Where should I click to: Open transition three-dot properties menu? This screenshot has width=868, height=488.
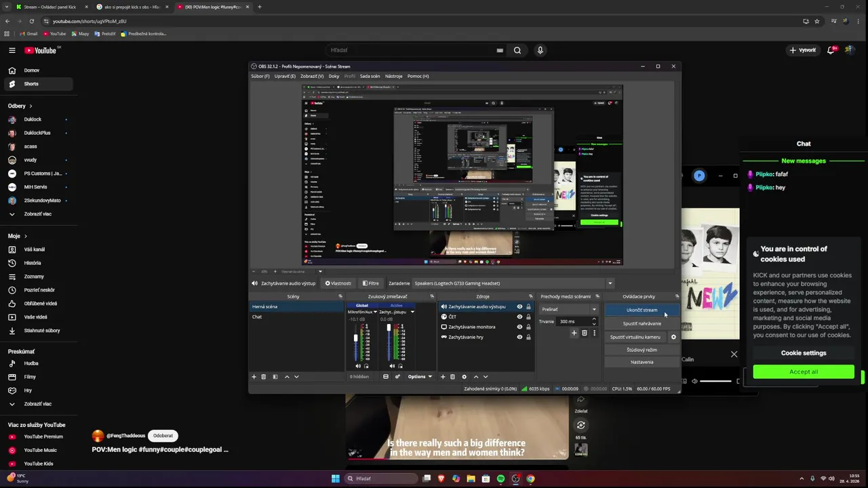click(x=595, y=333)
